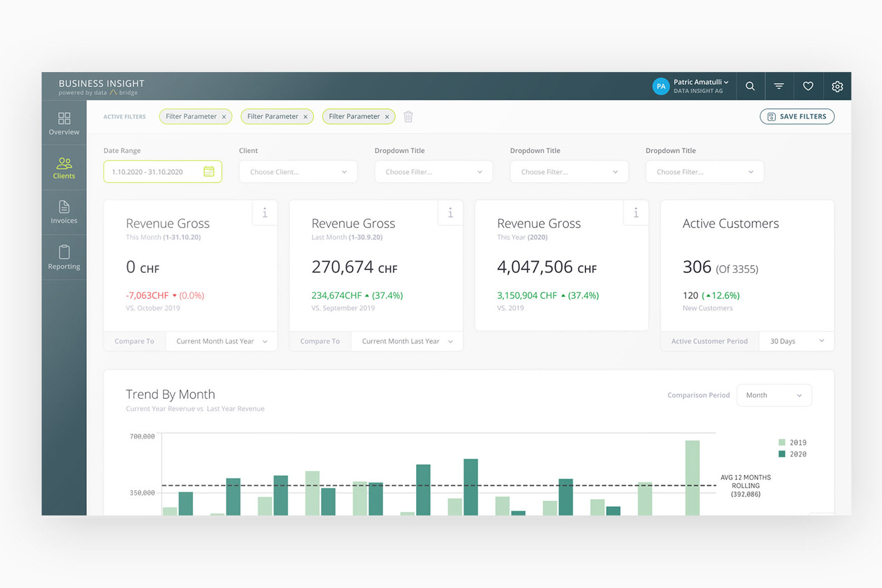Click the 270,674 CHF value
The width and height of the screenshot is (882, 588).
click(x=354, y=267)
